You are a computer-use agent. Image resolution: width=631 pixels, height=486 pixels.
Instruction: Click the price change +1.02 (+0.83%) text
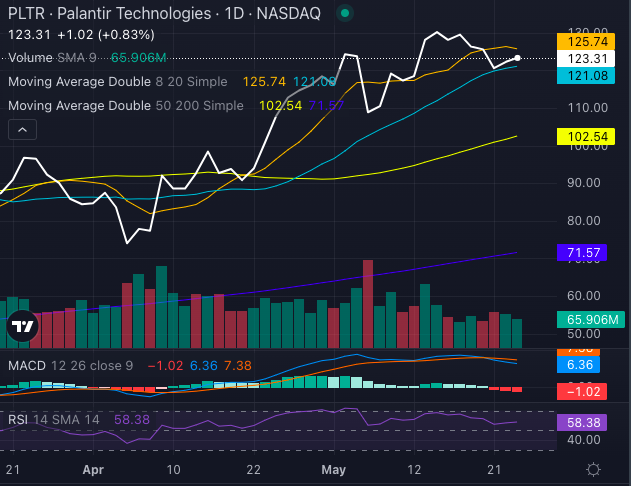[106, 35]
